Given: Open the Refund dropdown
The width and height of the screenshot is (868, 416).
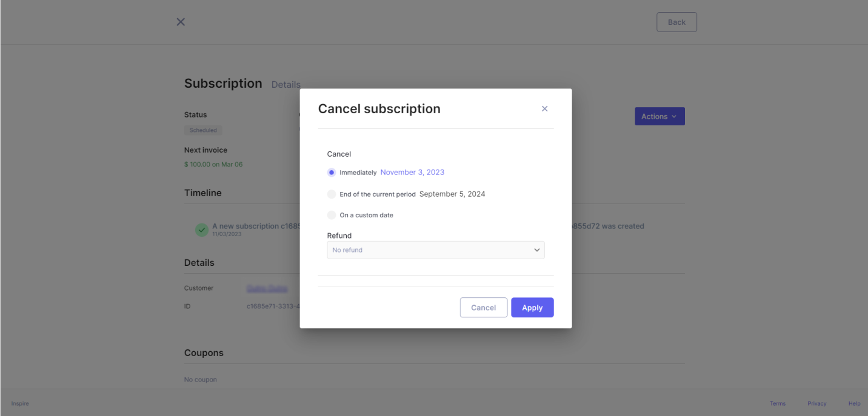Looking at the screenshot, I should pyautogui.click(x=436, y=250).
